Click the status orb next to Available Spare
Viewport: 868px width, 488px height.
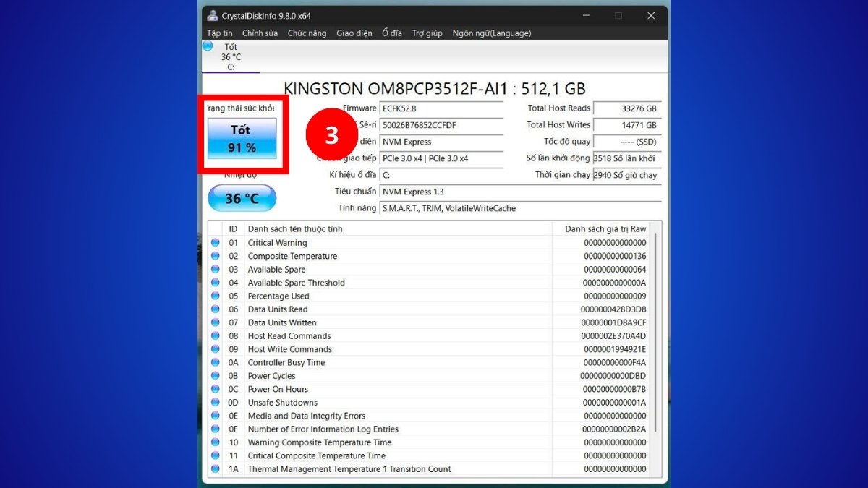click(215, 270)
